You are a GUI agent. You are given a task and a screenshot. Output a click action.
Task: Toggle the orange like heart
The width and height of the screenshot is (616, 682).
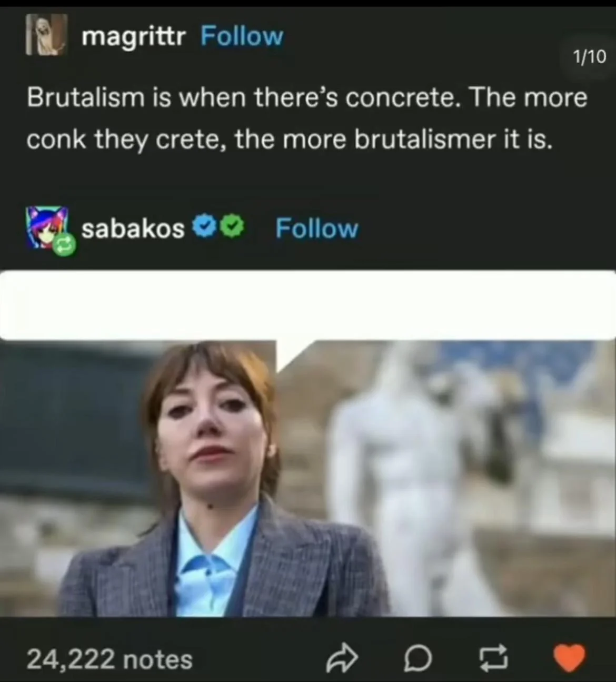[569, 658]
